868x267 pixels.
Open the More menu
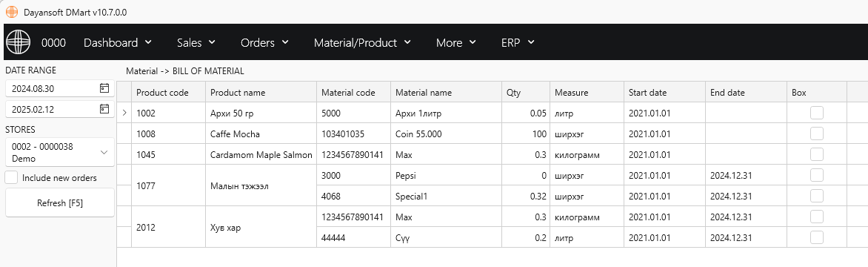(455, 43)
